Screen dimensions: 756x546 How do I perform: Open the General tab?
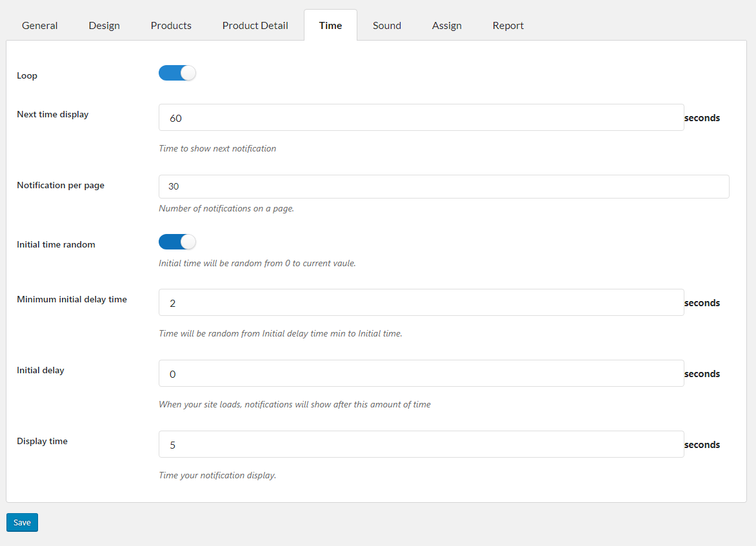[x=40, y=26]
